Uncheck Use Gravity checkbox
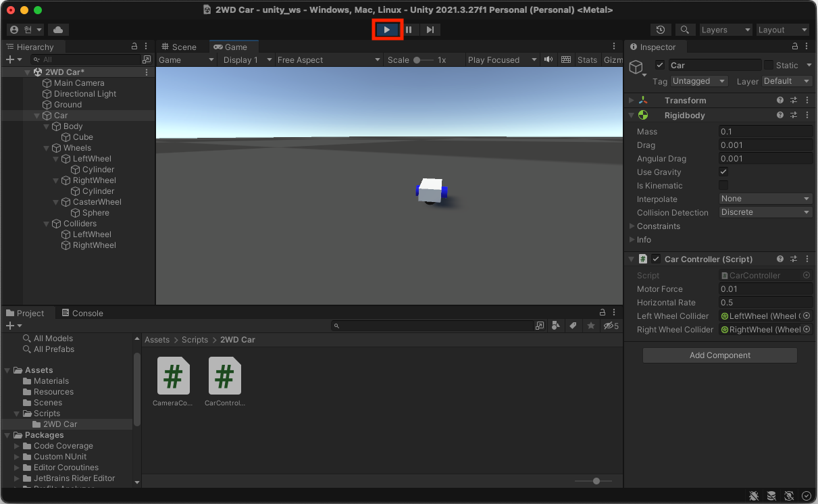 (x=723, y=172)
